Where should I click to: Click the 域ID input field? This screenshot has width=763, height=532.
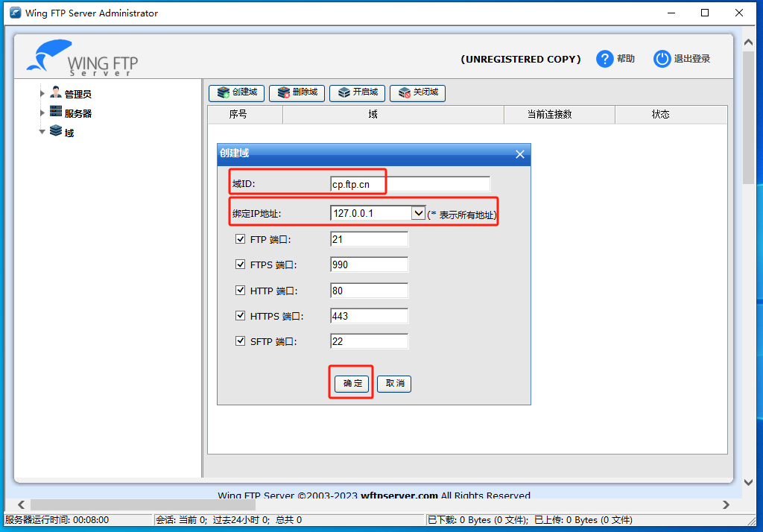[x=411, y=184]
